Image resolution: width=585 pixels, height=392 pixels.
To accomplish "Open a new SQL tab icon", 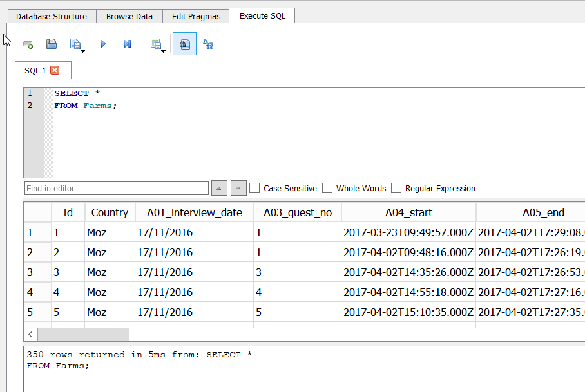I will tap(28, 44).
